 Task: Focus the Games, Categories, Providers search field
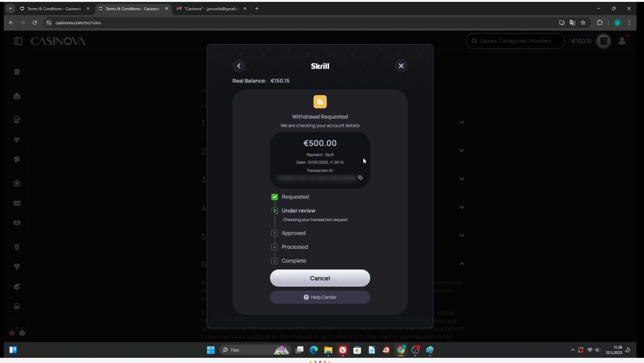pos(515,41)
